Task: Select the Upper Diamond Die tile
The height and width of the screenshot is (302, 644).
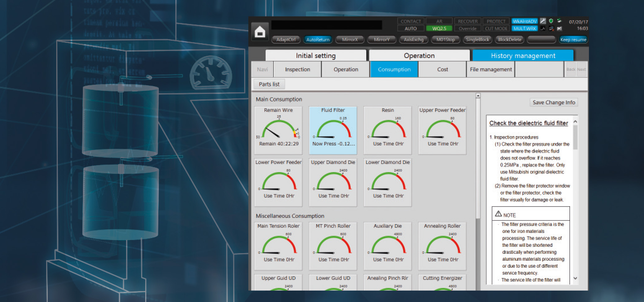Action: (333, 182)
